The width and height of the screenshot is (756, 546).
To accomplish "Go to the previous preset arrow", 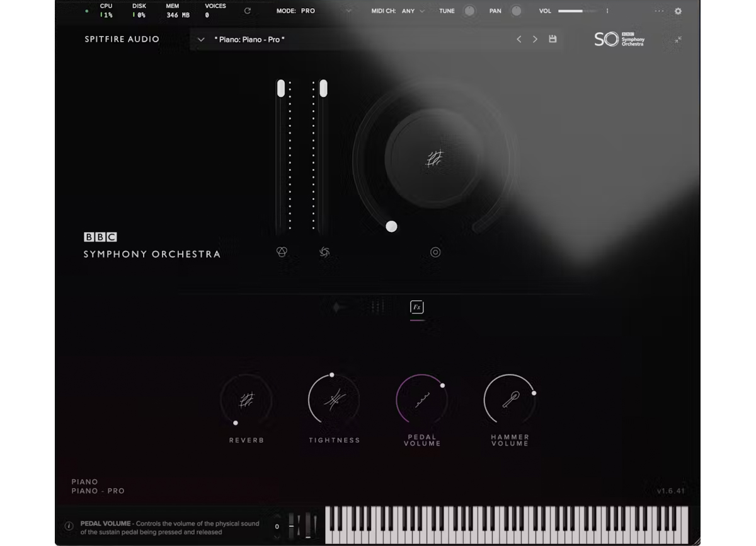I will [519, 39].
